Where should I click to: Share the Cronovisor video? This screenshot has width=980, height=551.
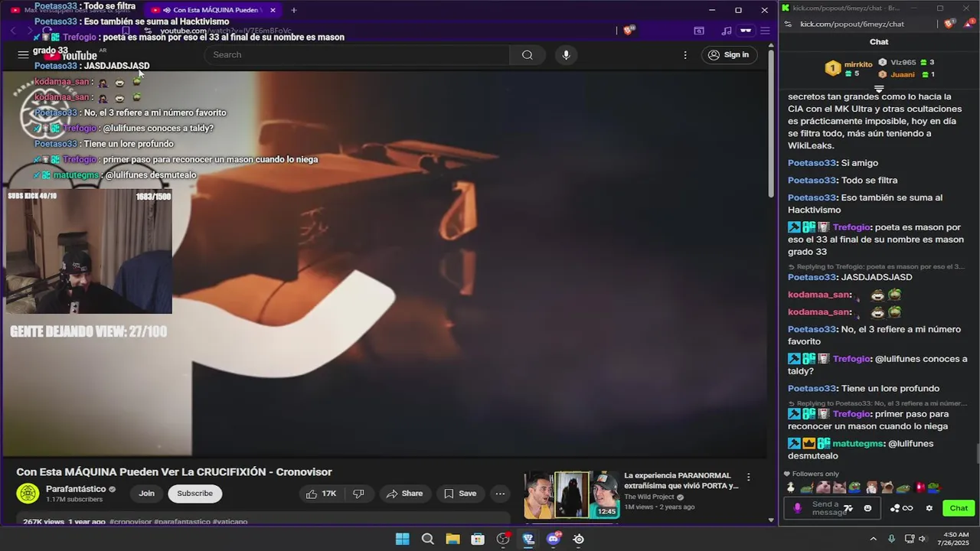404,494
